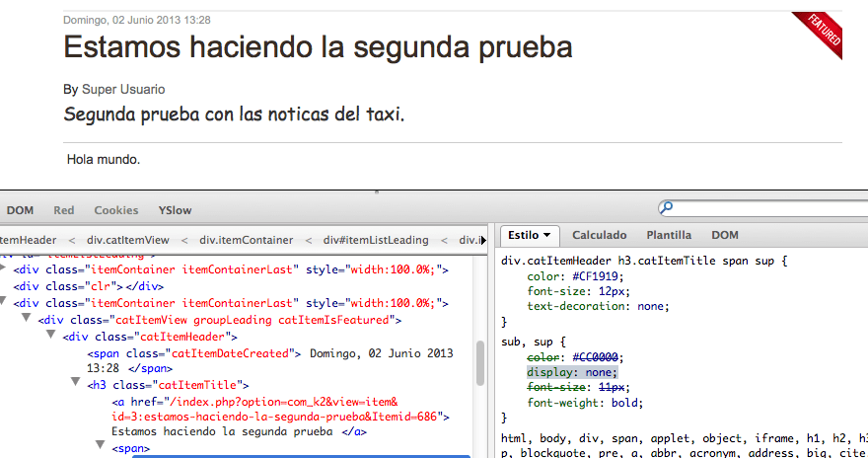Click the text-decoration: none property
868x458 pixels.
point(598,306)
